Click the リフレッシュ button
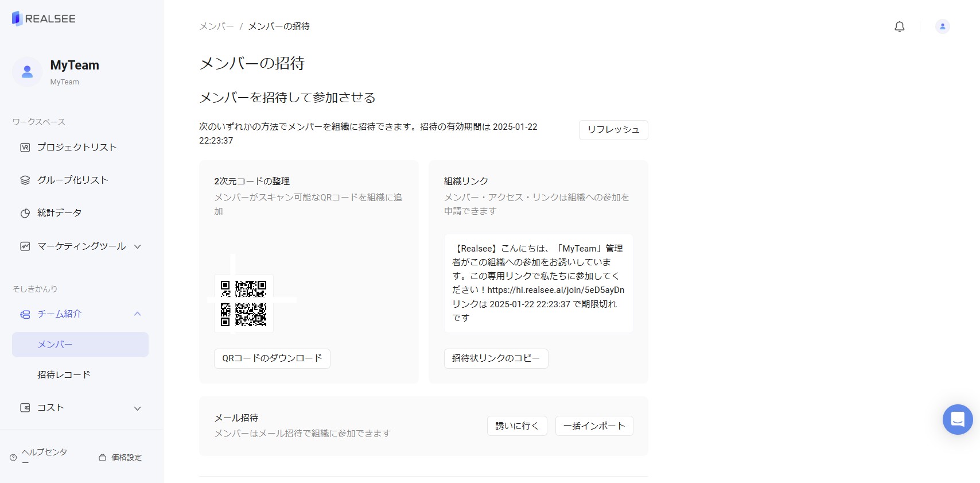Viewport: 980px width, 483px height. coord(613,130)
